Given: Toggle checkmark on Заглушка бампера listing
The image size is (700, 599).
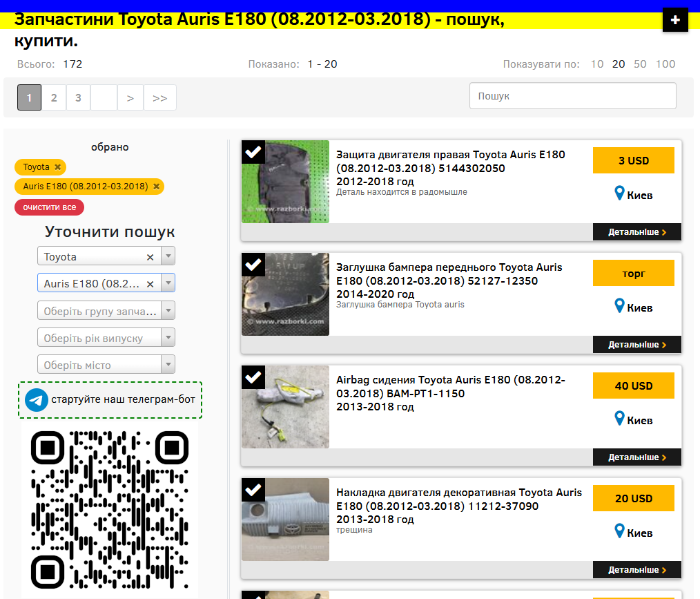Looking at the screenshot, I should pos(253,265).
